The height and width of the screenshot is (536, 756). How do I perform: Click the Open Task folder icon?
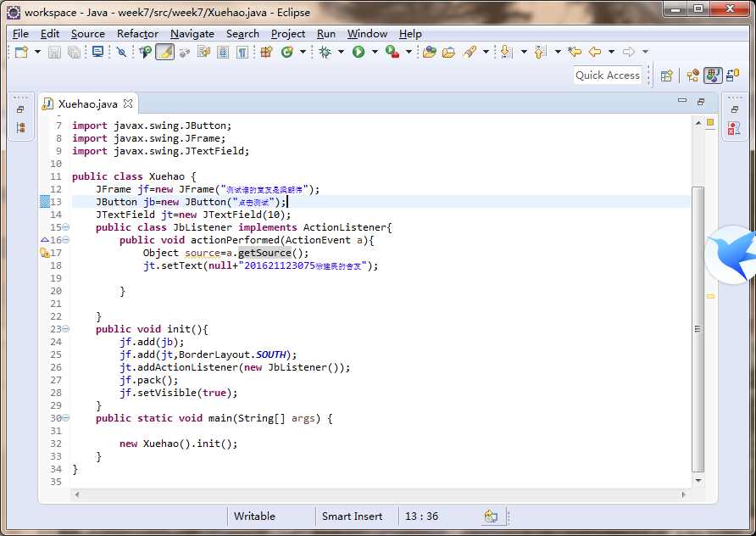tap(448, 52)
